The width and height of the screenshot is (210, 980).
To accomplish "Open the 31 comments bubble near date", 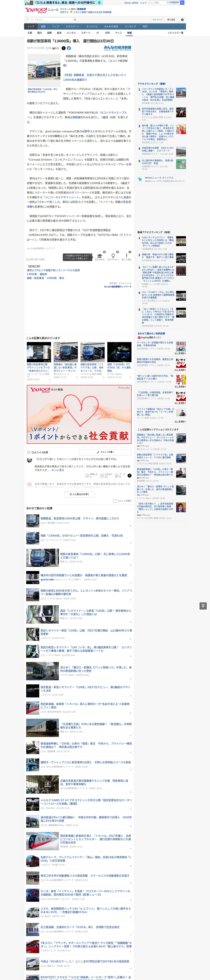I will (x=48, y=48).
